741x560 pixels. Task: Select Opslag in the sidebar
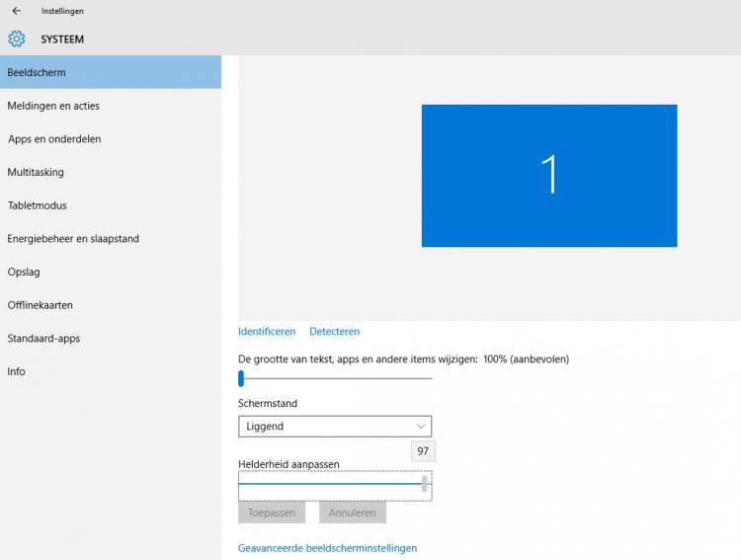pos(24,272)
